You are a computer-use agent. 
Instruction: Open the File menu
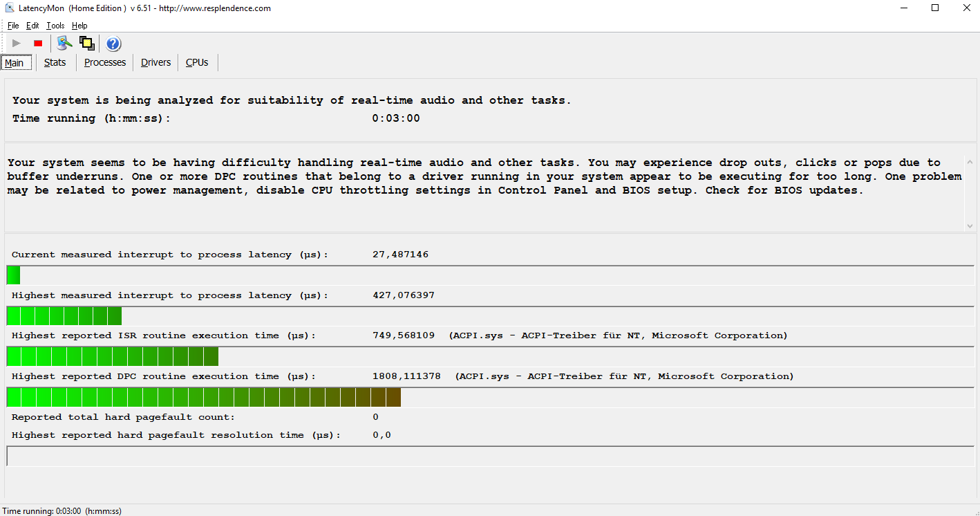[x=13, y=26]
